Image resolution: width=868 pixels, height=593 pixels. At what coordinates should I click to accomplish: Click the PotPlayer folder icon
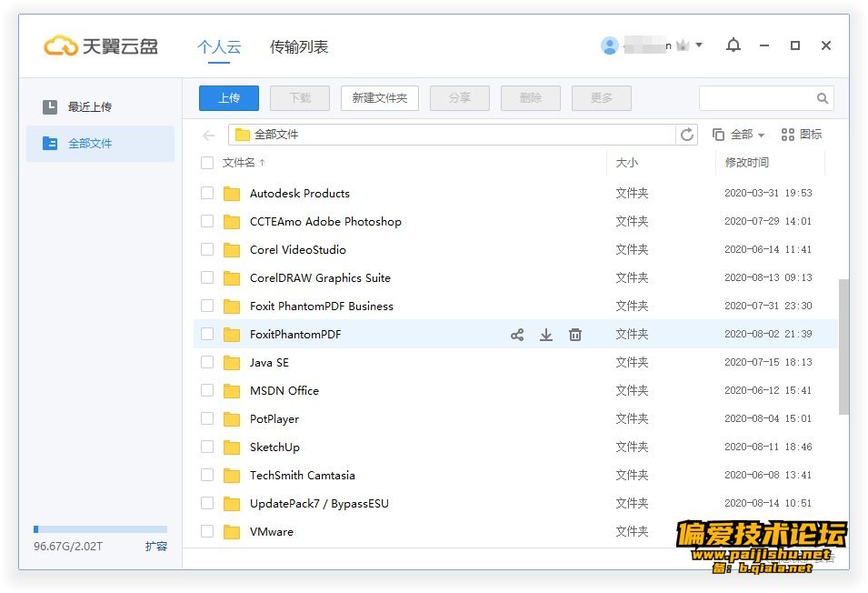click(x=232, y=419)
